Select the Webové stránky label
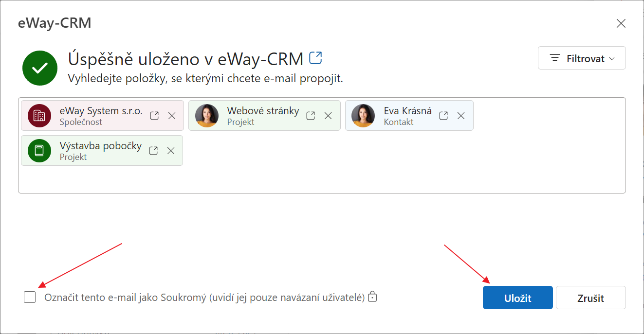 pos(263,111)
